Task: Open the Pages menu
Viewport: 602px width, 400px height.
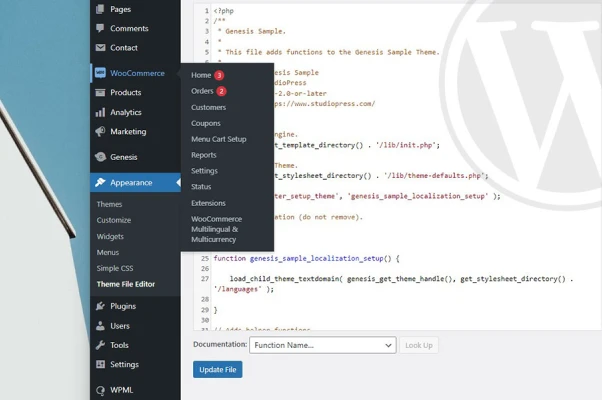Action: [x=121, y=9]
